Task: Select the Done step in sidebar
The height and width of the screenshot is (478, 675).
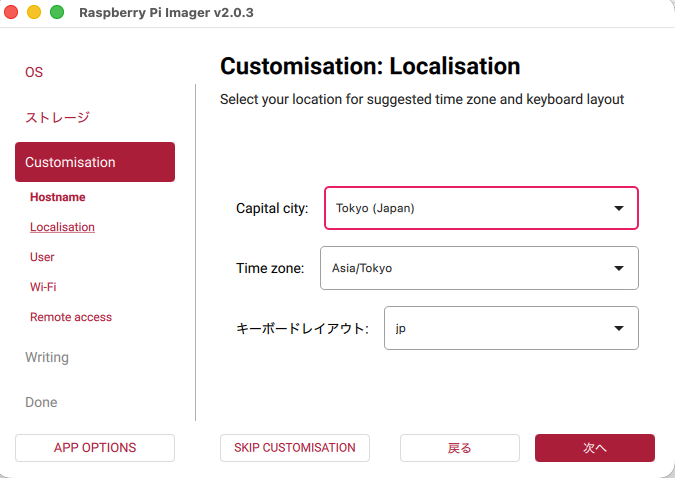Action: click(x=41, y=402)
